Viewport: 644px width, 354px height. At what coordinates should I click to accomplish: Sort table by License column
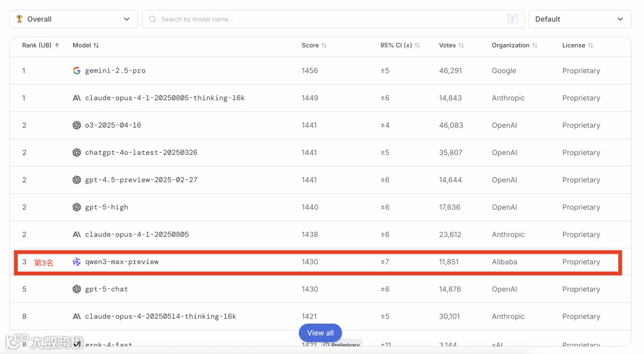click(577, 45)
